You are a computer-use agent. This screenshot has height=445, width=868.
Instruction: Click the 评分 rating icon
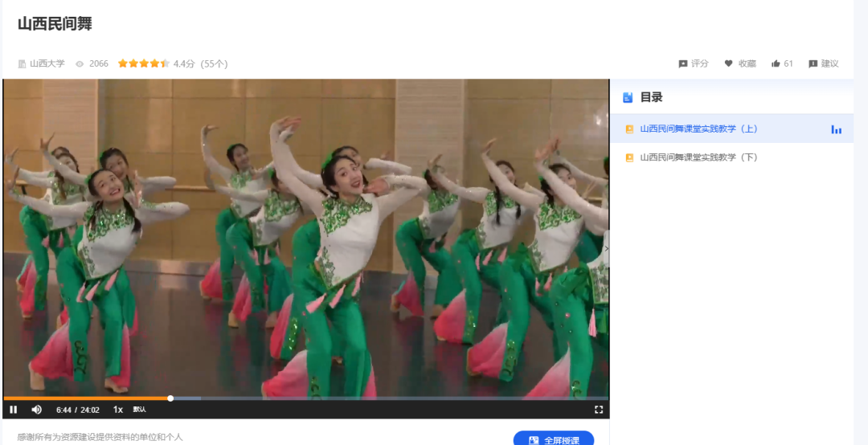683,63
